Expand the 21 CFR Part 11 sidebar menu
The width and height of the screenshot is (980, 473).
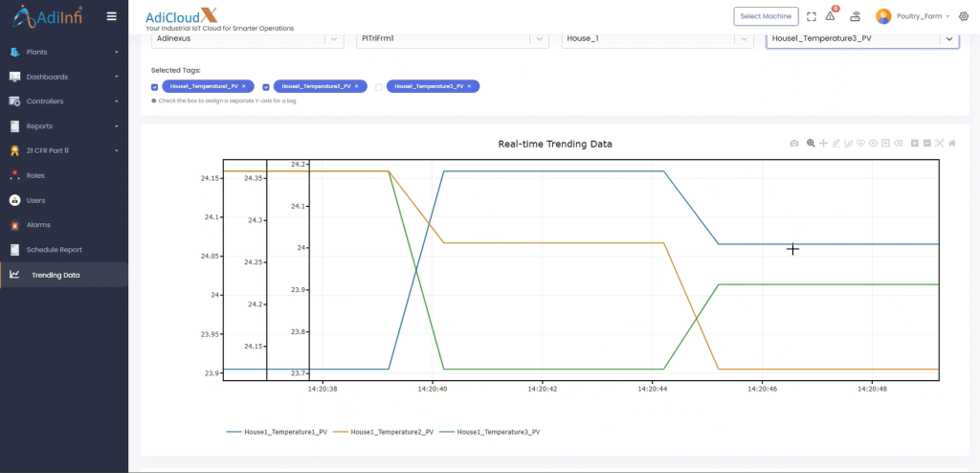(64, 150)
